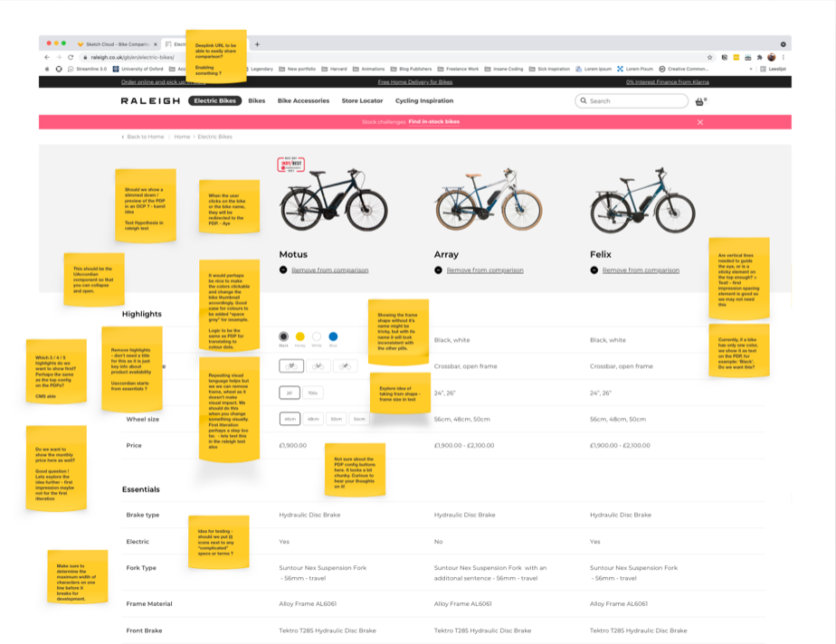
Task: Click the minus icon beside Felix removal
Action: (594, 270)
